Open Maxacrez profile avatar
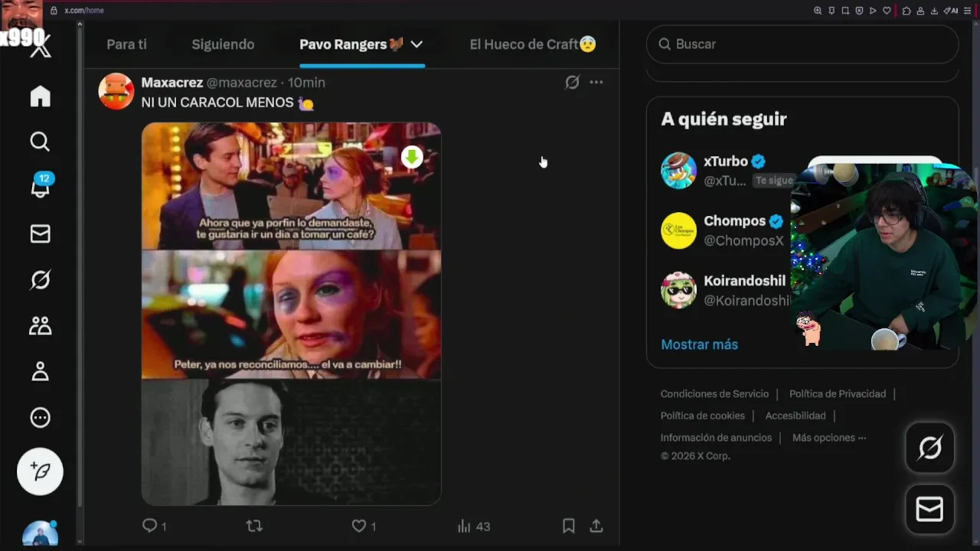The width and height of the screenshot is (980, 551). [116, 91]
